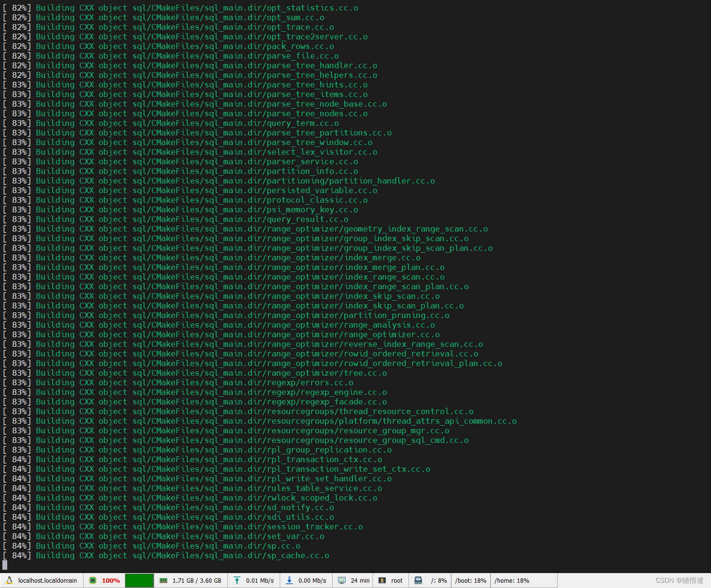
Task: Click the localhost.localdomain host name
Action: point(48,580)
